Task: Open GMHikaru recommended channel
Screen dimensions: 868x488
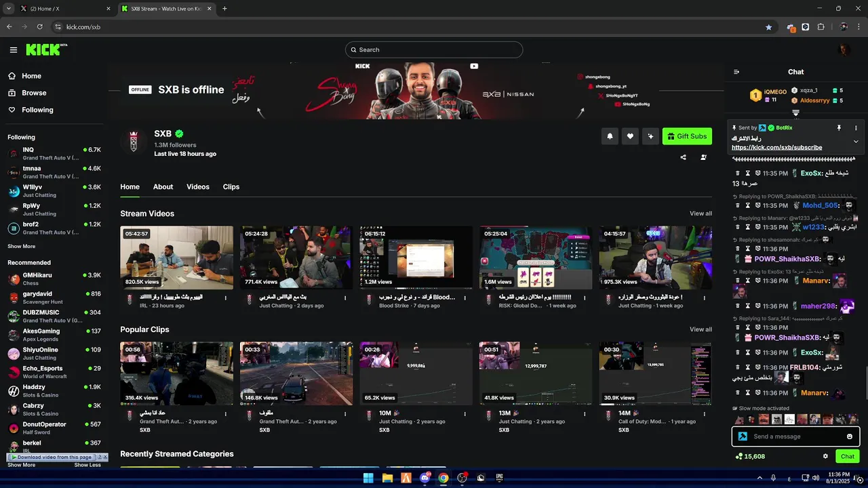Action: tap(54, 279)
